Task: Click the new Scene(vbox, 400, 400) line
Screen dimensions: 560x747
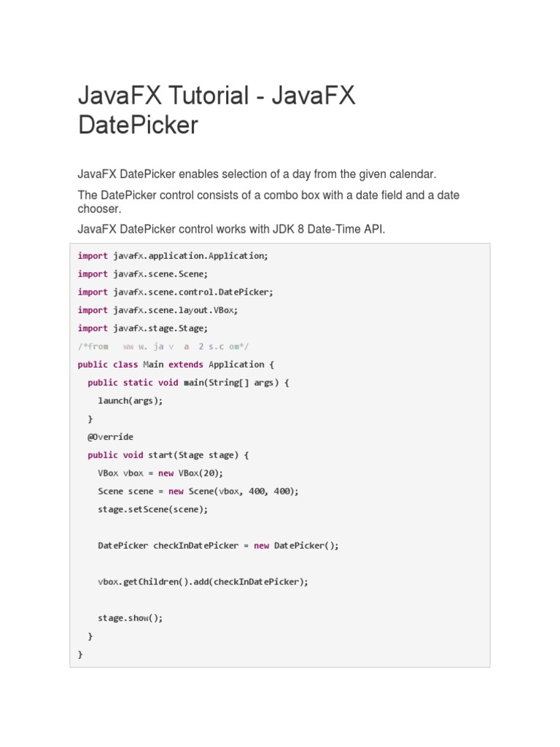Action: pos(198,491)
